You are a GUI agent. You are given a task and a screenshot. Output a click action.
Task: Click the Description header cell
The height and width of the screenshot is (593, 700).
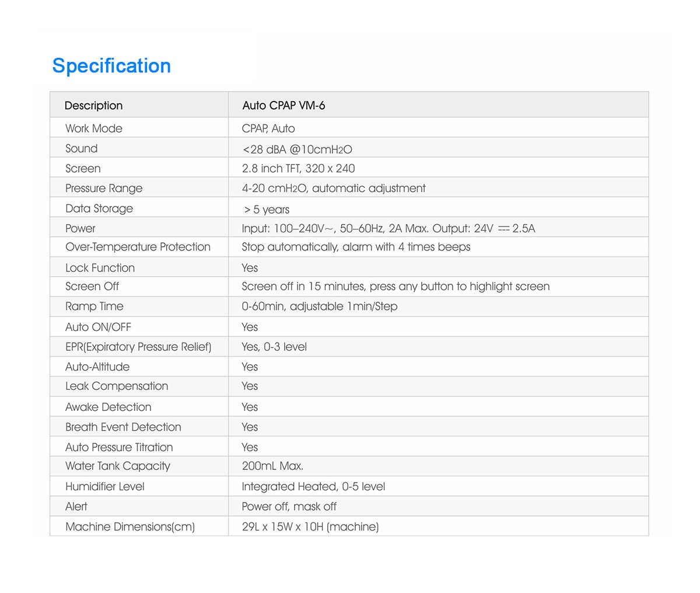93,106
